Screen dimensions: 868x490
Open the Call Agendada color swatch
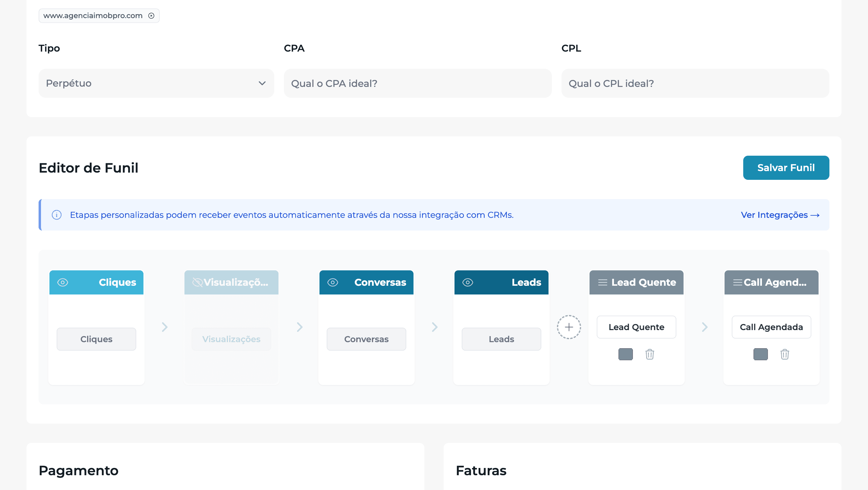click(x=760, y=354)
